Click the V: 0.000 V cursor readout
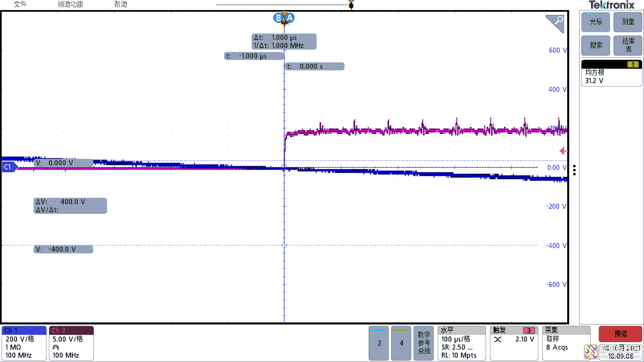The image size is (644, 362). [x=63, y=163]
